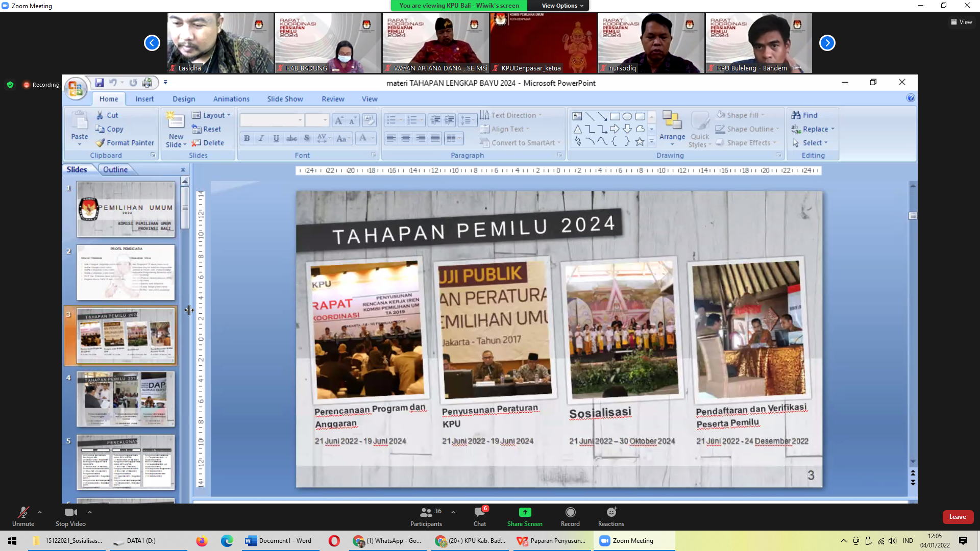Viewport: 980px width, 551px height.
Task: Toggle Bold font formatting
Action: click(247, 138)
